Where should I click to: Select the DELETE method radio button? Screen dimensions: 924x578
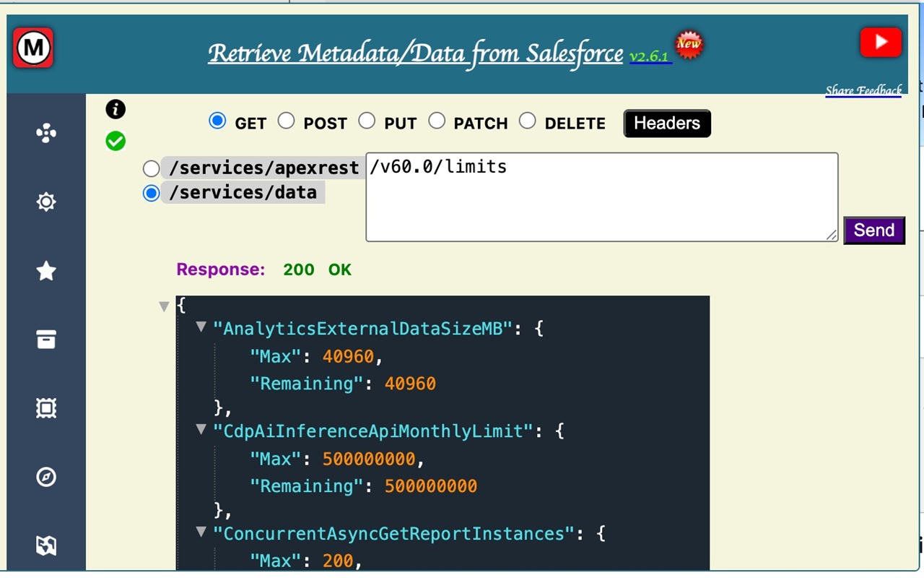(528, 121)
